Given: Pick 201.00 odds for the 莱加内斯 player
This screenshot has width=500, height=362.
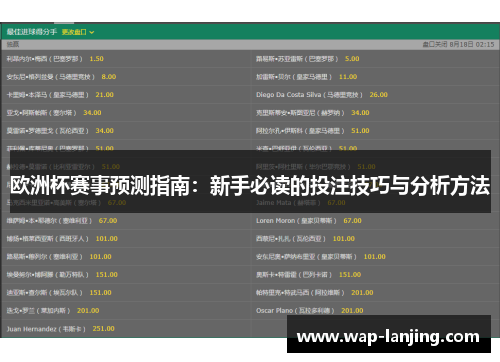Looking at the screenshot, I should coord(88,311).
